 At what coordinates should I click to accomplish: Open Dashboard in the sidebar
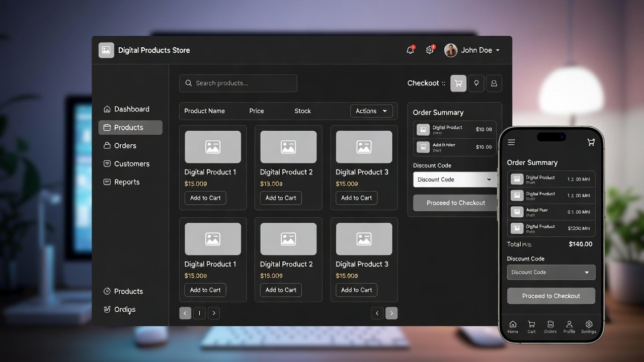(131, 109)
